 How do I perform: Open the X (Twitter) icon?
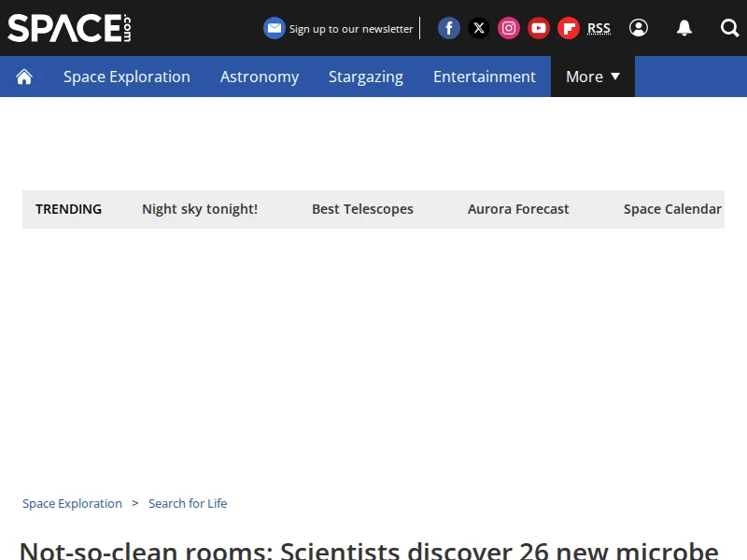479,28
